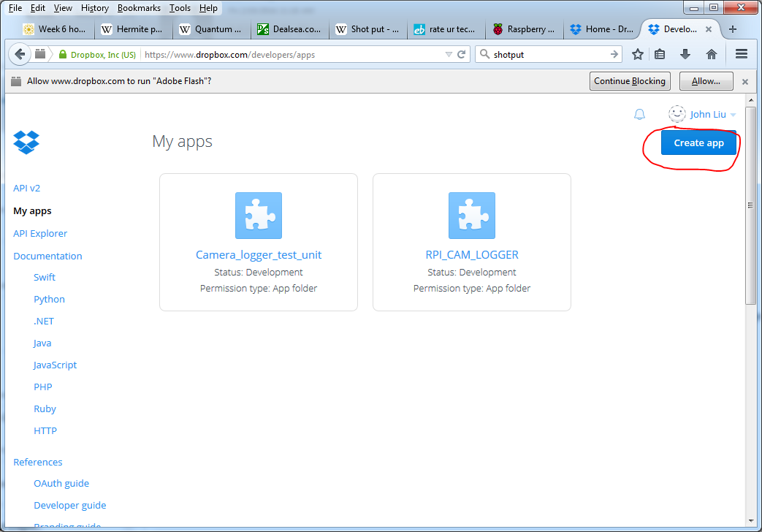Open the Help menu

(x=208, y=8)
